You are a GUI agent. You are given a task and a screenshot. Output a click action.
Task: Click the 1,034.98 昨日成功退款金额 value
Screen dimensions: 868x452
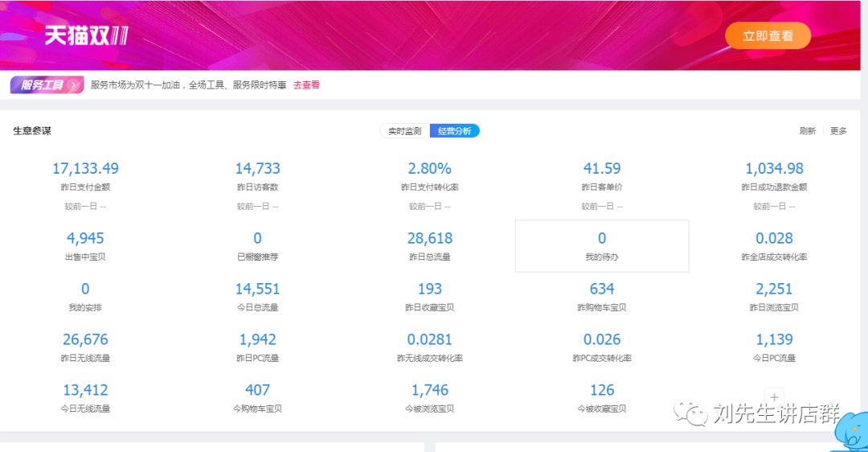pos(774,168)
